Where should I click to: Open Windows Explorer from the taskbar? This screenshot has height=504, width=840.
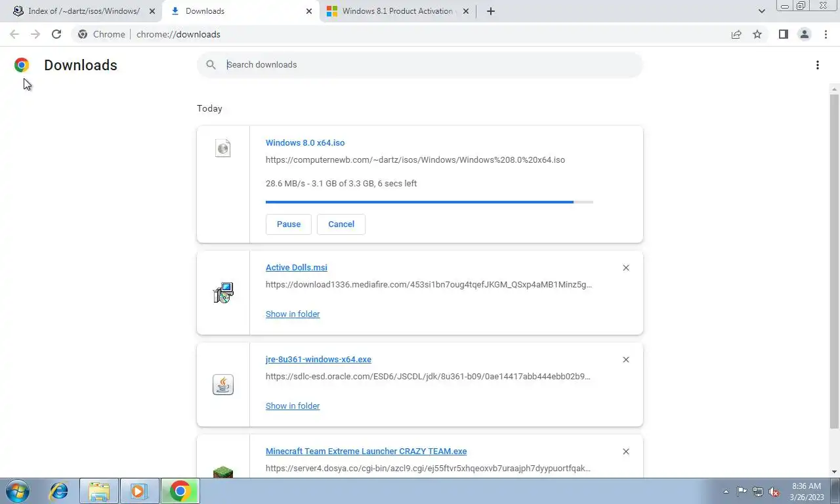click(99, 491)
